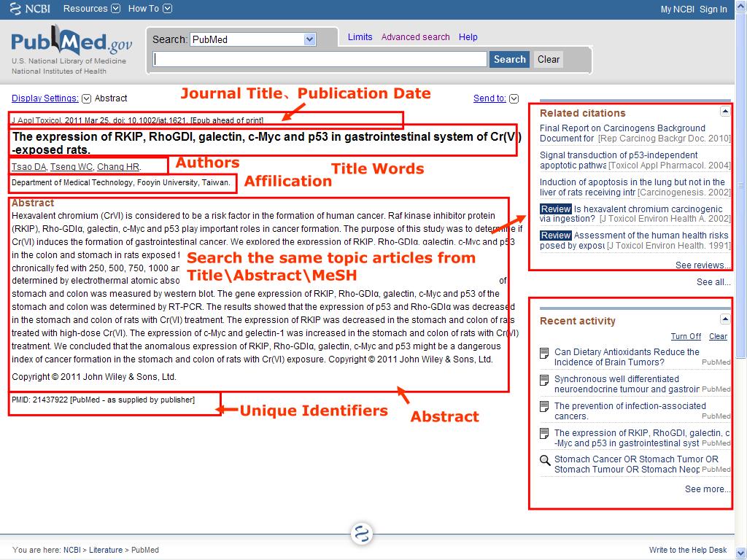
Task: Click document icon beside recent RKIP expression item
Action: (x=544, y=433)
